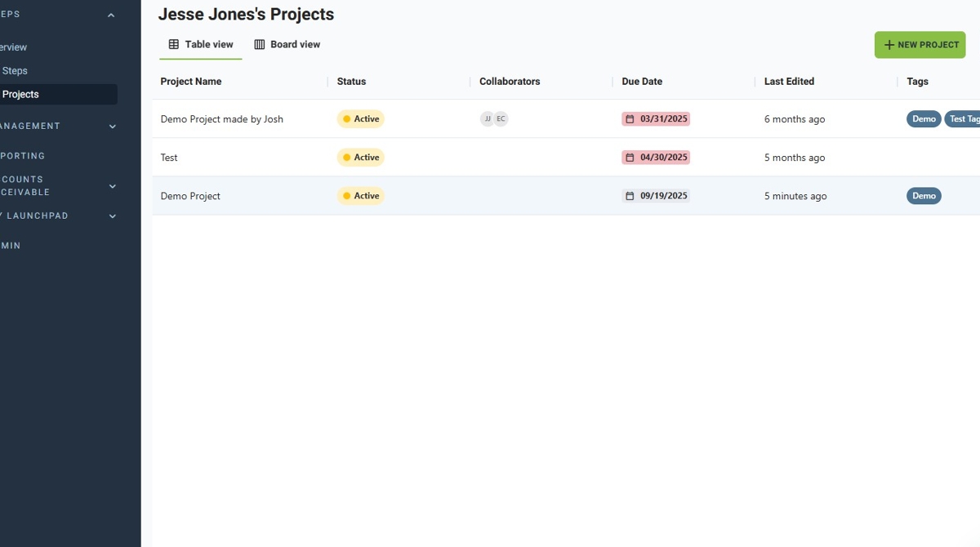Click the 03/31/2025 due date badge
This screenshot has height=547, width=980.
[x=656, y=119]
